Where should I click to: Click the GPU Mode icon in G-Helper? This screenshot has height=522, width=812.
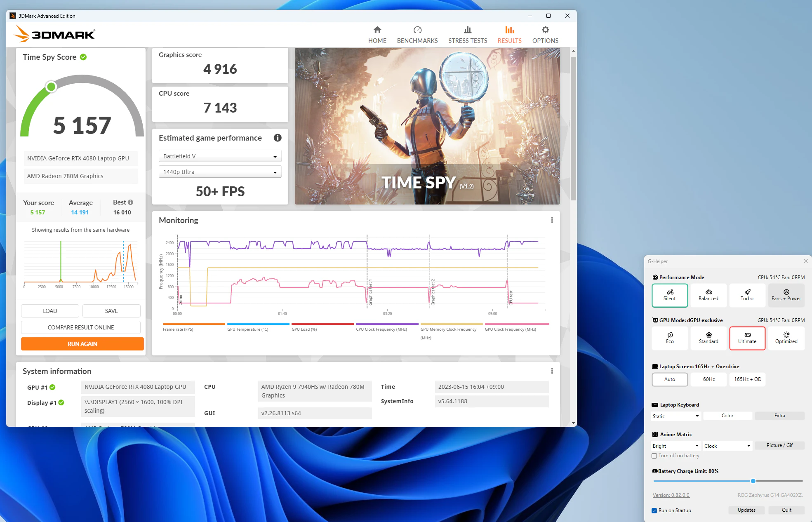655,320
